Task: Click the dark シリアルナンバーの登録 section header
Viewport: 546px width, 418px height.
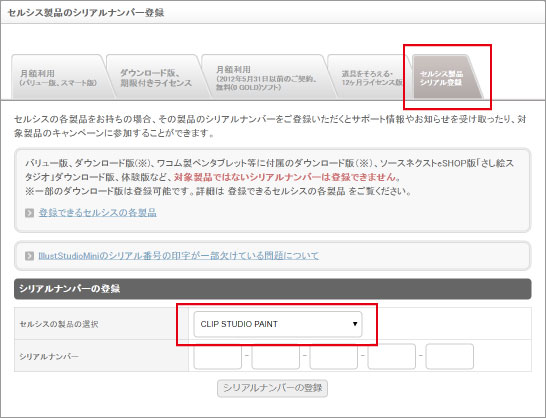Action: coord(273,289)
